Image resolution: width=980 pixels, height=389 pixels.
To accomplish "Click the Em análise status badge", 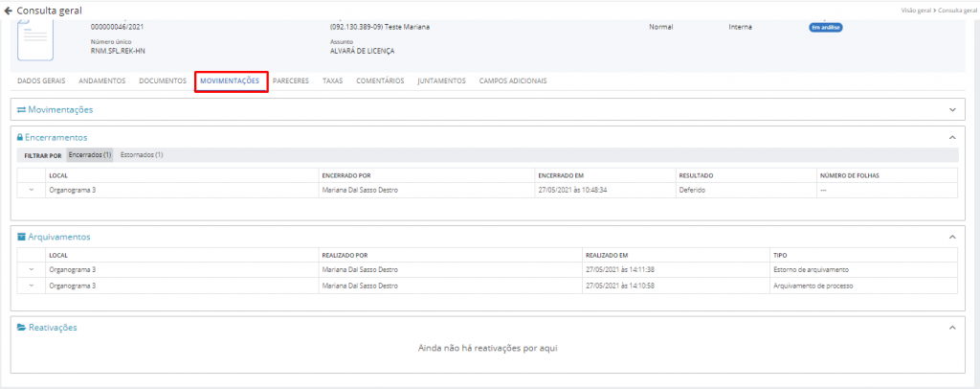I will (x=825, y=28).
